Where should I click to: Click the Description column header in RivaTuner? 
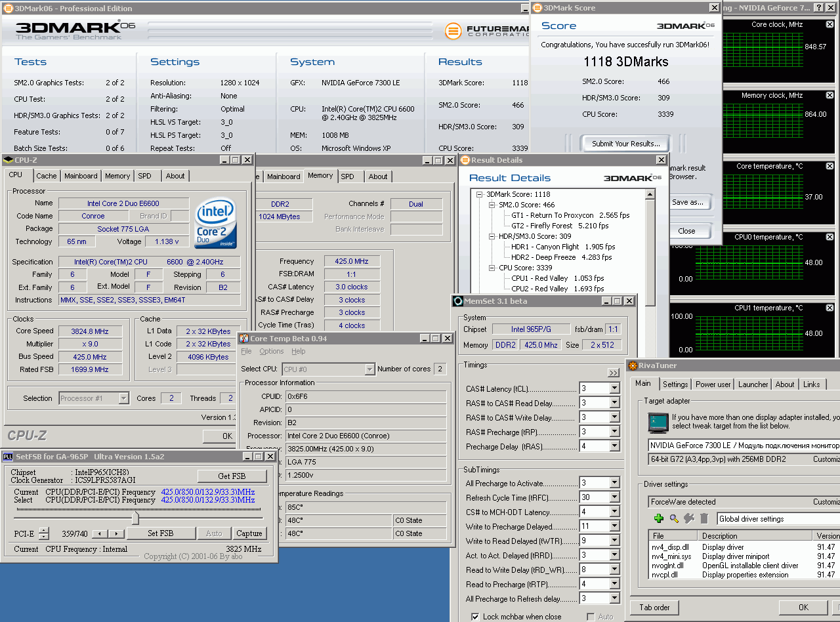[756, 535]
